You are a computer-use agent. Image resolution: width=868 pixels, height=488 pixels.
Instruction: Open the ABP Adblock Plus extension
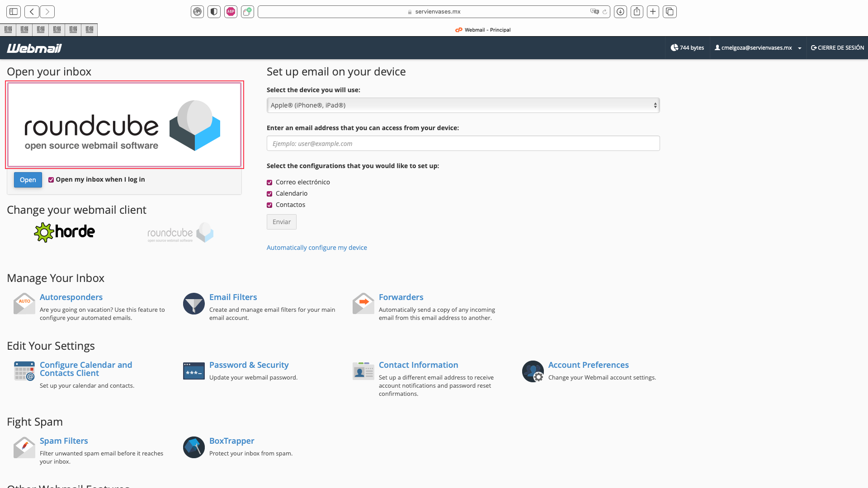click(x=231, y=12)
